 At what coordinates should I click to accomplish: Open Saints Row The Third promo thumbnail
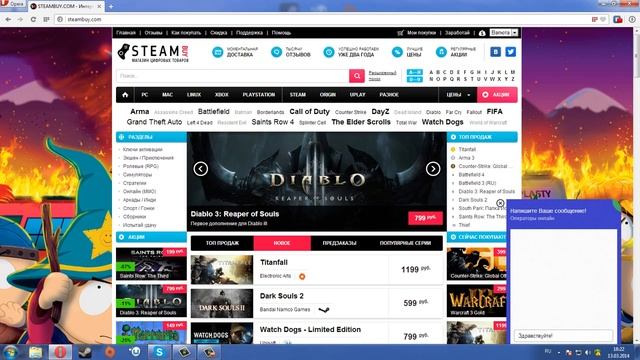(151, 264)
